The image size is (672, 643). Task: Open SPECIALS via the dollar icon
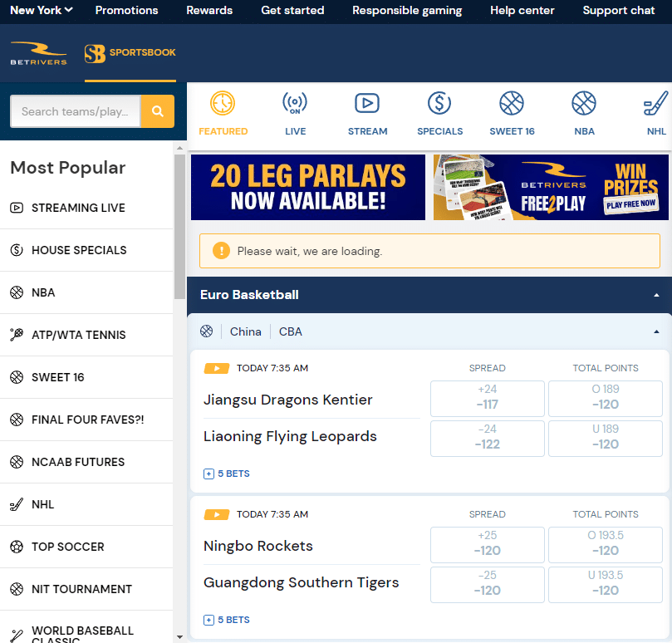click(x=439, y=103)
